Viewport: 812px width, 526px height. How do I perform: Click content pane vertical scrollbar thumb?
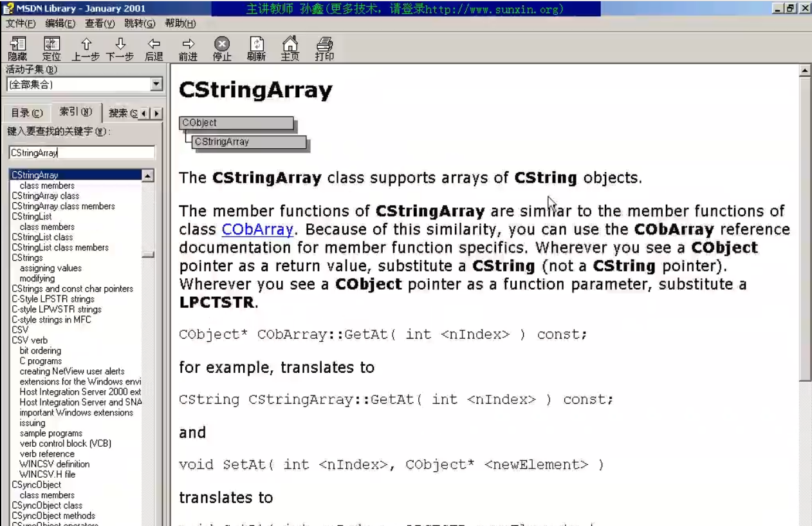[805, 229]
